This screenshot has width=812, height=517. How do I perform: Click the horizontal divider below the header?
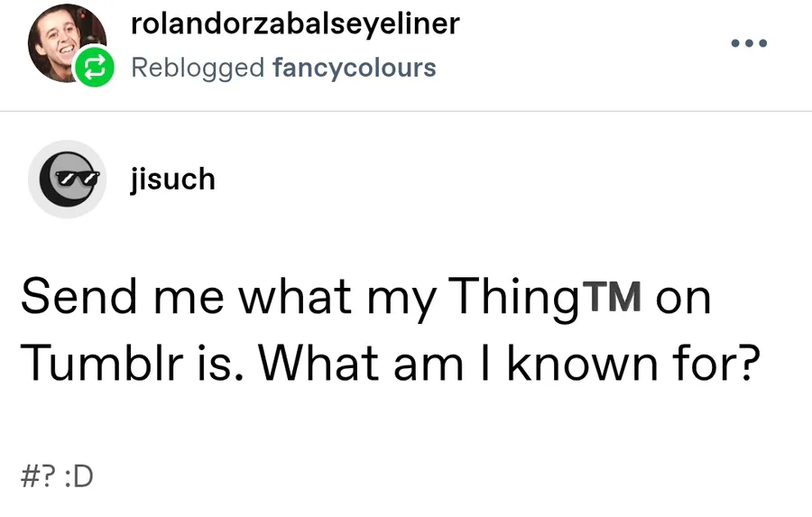tap(406, 112)
